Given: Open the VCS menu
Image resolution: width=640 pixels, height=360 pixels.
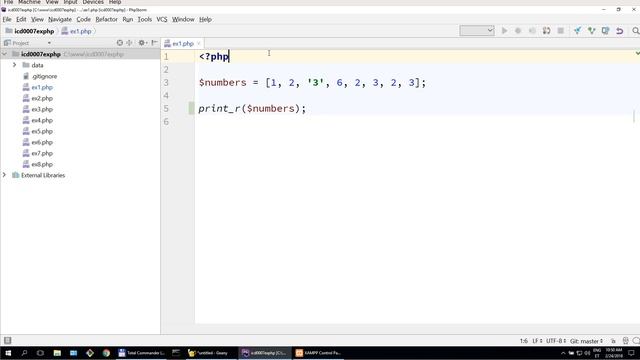Looking at the screenshot, I should point(162,19).
